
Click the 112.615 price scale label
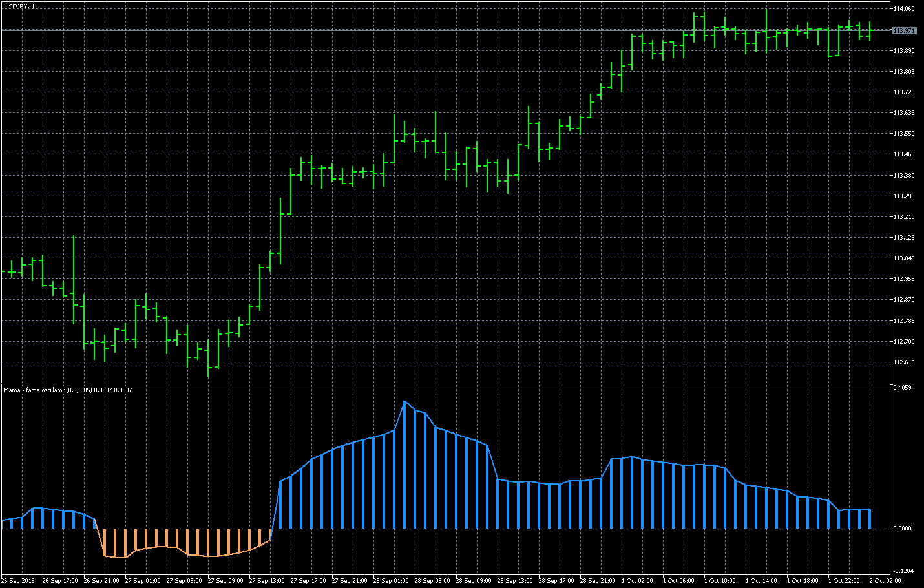click(904, 362)
